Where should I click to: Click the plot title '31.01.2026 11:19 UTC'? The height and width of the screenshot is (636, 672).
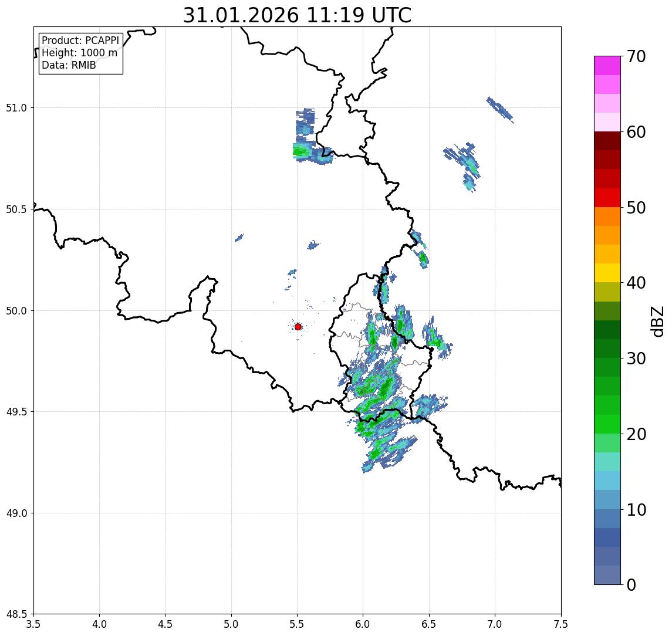click(297, 15)
